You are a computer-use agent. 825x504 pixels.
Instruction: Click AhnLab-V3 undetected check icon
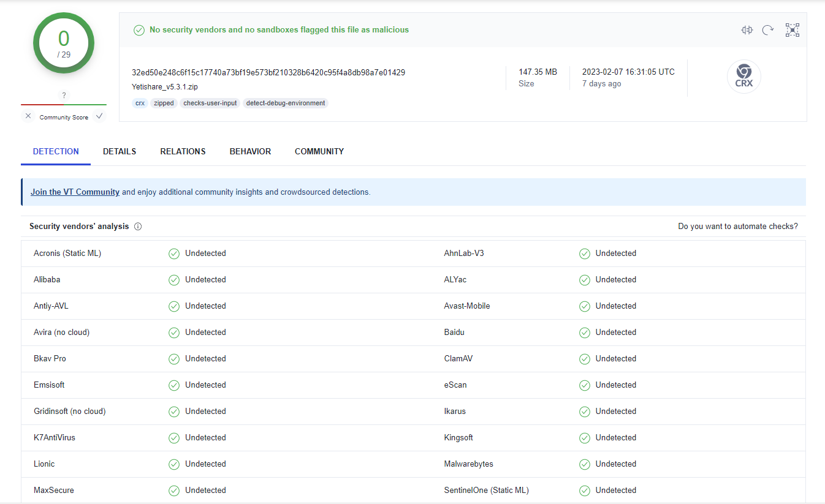(x=585, y=254)
